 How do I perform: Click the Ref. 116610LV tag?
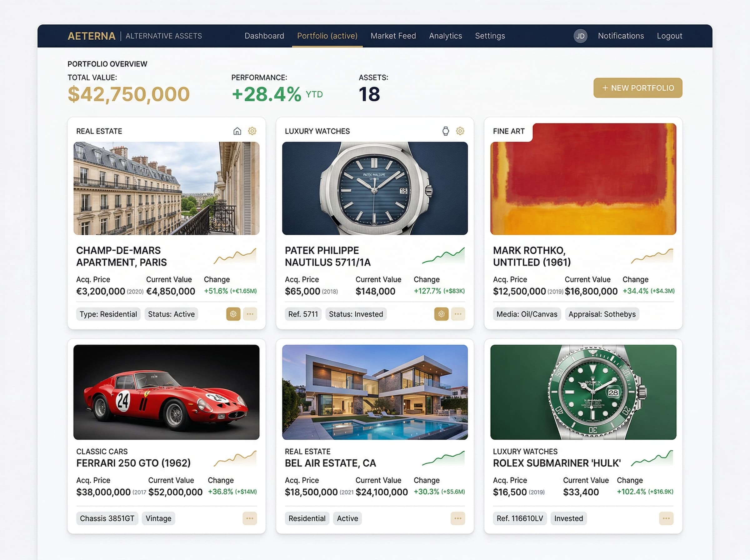(520, 518)
